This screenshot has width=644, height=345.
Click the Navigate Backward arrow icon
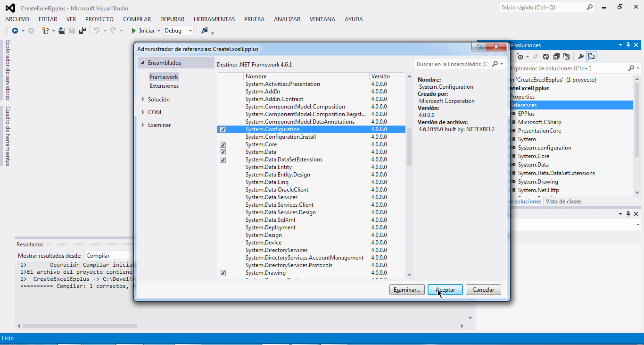click(15, 31)
